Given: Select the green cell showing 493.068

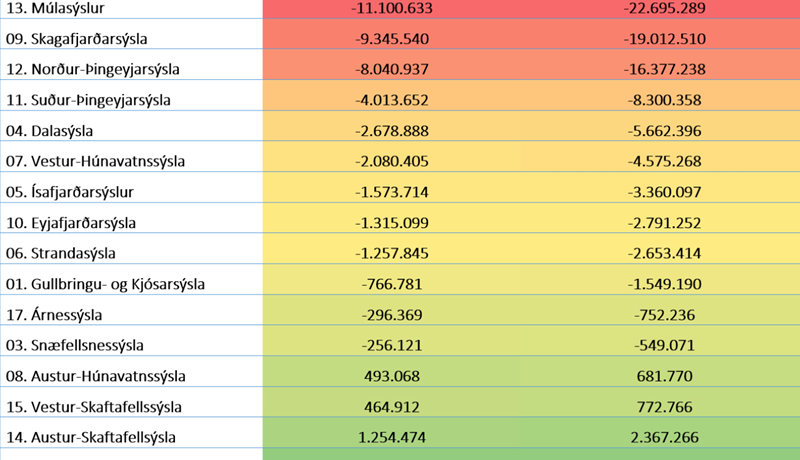Looking at the screenshot, I should tap(393, 376).
